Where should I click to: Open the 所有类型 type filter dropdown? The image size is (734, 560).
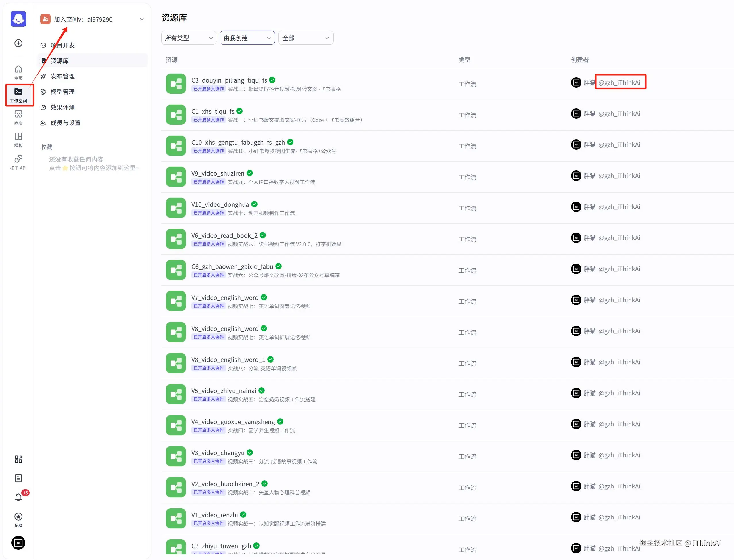click(x=189, y=38)
